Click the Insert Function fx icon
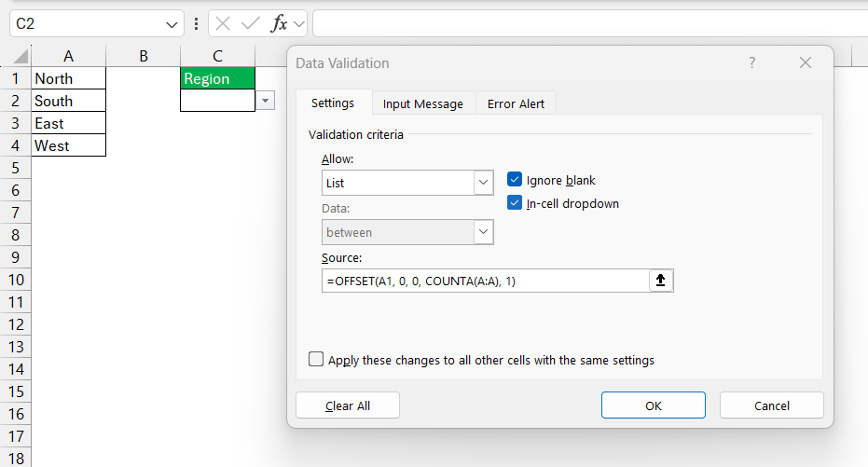868x467 pixels. click(279, 24)
